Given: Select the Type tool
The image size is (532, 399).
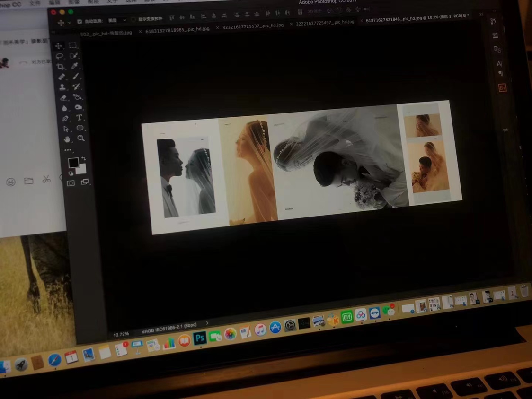Looking at the screenshot, I should 80,118.
